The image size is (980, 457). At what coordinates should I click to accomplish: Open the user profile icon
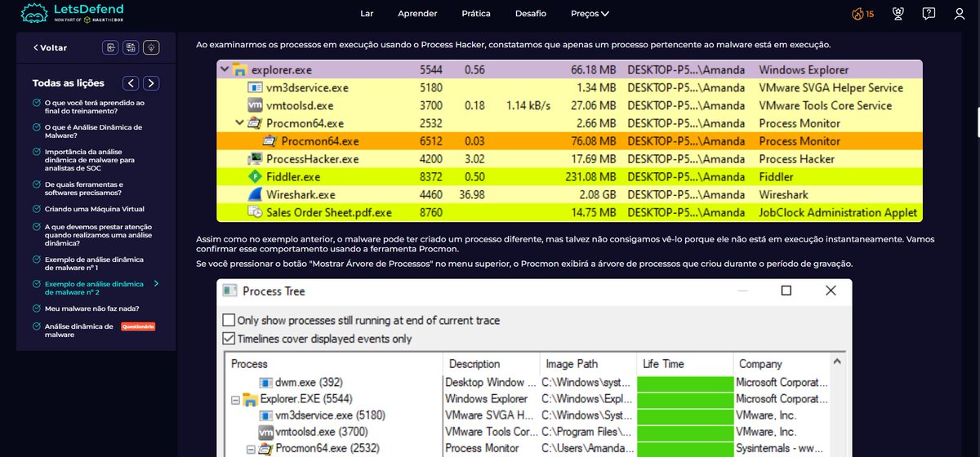pyautogui.click(x=960, y=14)
